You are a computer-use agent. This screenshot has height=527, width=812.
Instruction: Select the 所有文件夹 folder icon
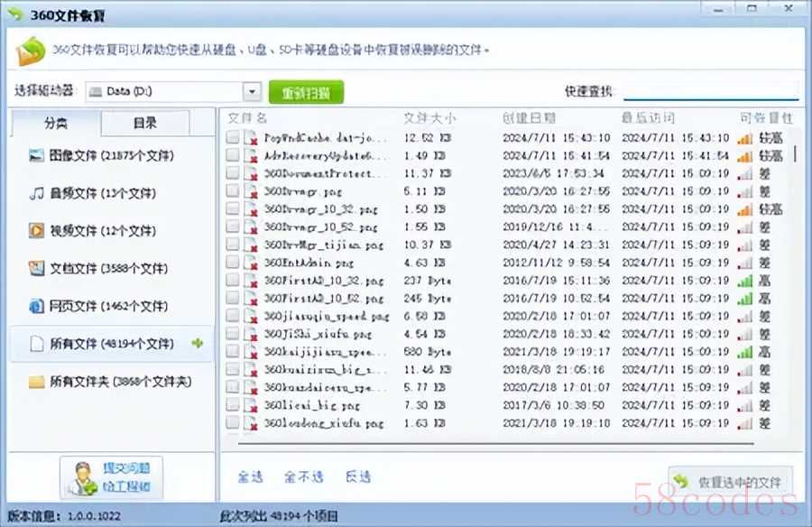tap(36, 382)
